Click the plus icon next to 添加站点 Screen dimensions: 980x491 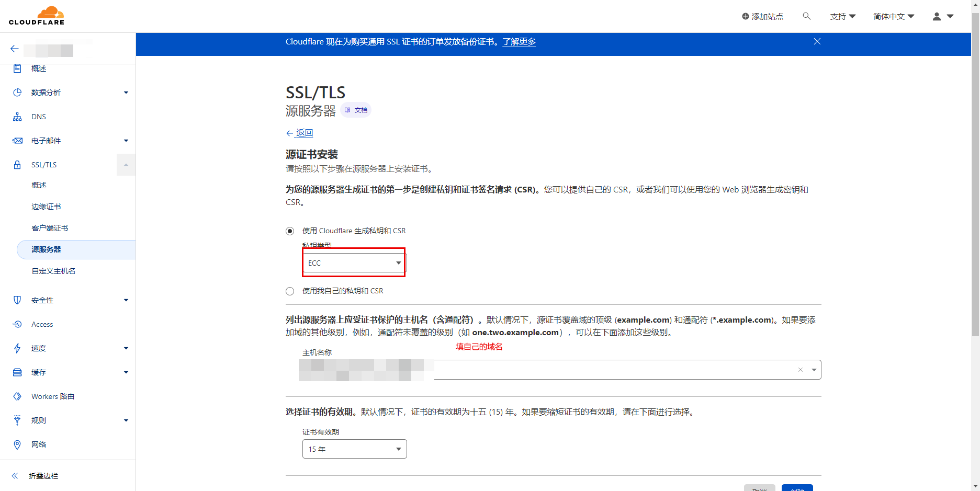pyautogui.click(x=746, y=16)
